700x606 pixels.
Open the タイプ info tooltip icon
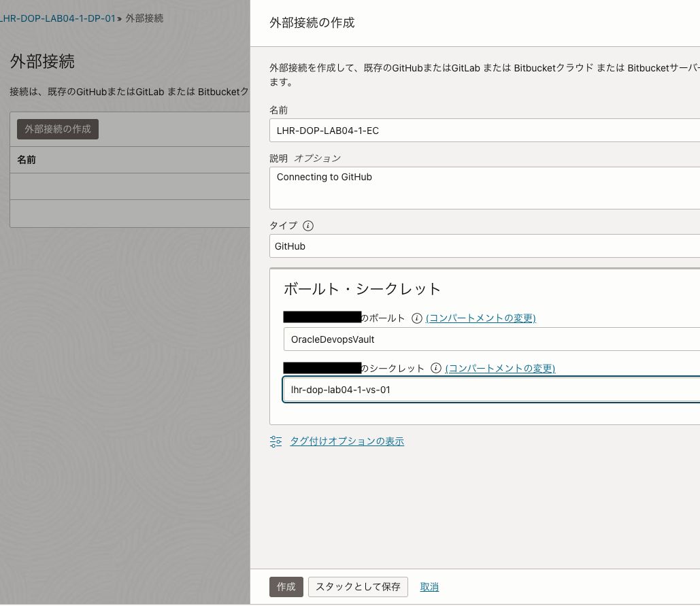(x=307, y=225)
